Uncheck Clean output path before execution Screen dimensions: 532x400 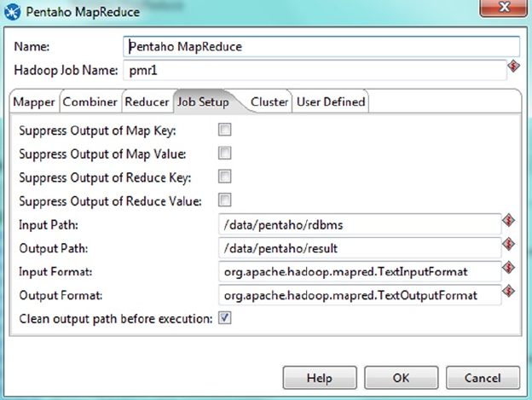224,318
